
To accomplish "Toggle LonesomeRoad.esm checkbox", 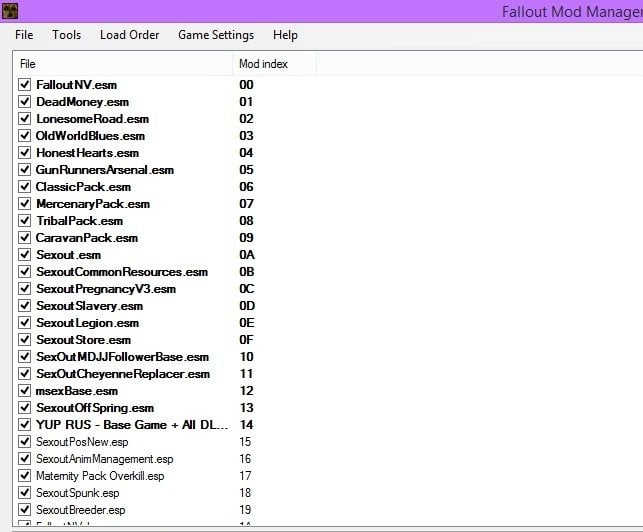I will click(25, 119).
